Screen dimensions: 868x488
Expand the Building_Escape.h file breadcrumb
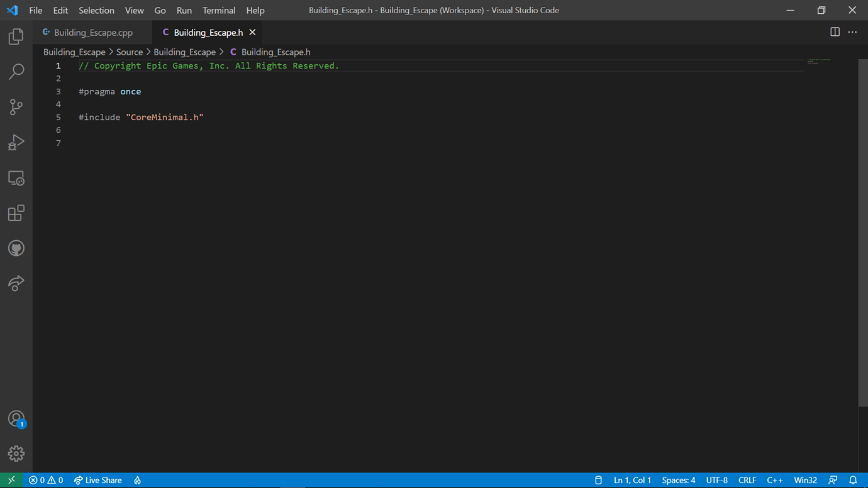point(270,52)
